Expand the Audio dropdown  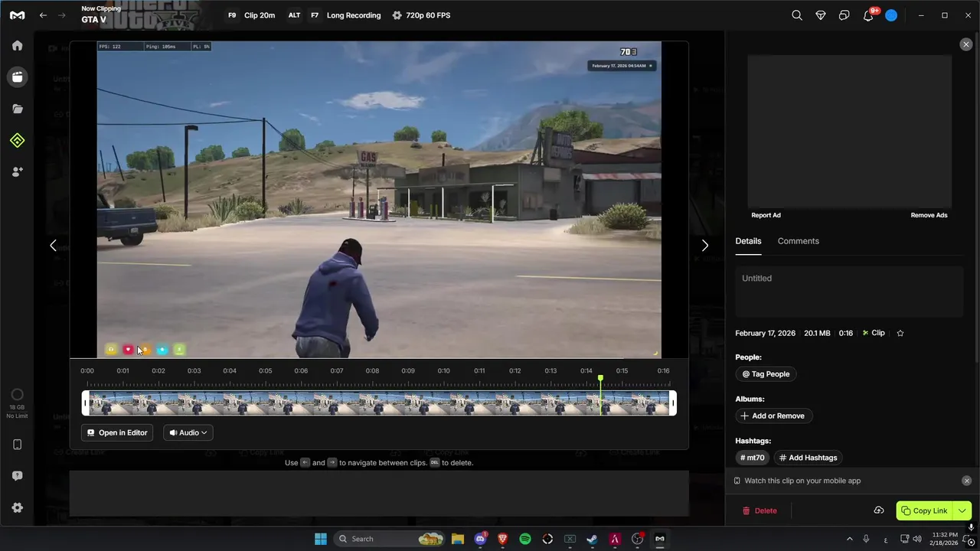tap(188, 432)
